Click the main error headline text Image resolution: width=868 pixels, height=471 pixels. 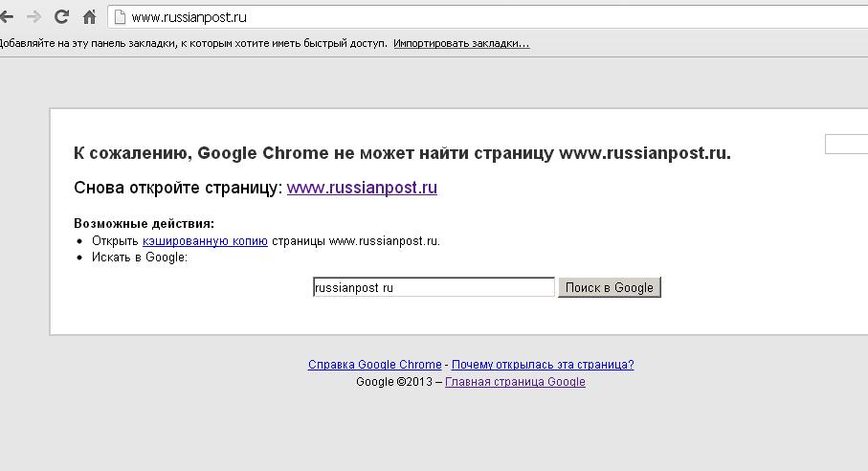pos(402,153)
